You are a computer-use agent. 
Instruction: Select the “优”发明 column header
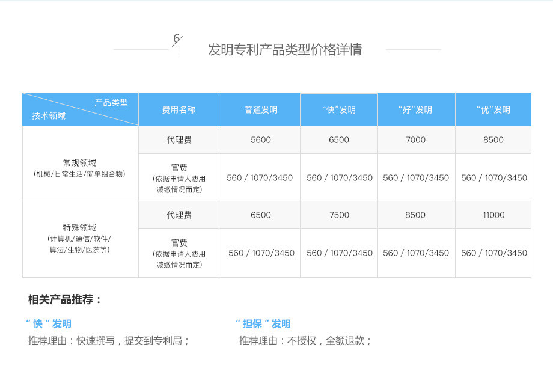click(493, 110)
